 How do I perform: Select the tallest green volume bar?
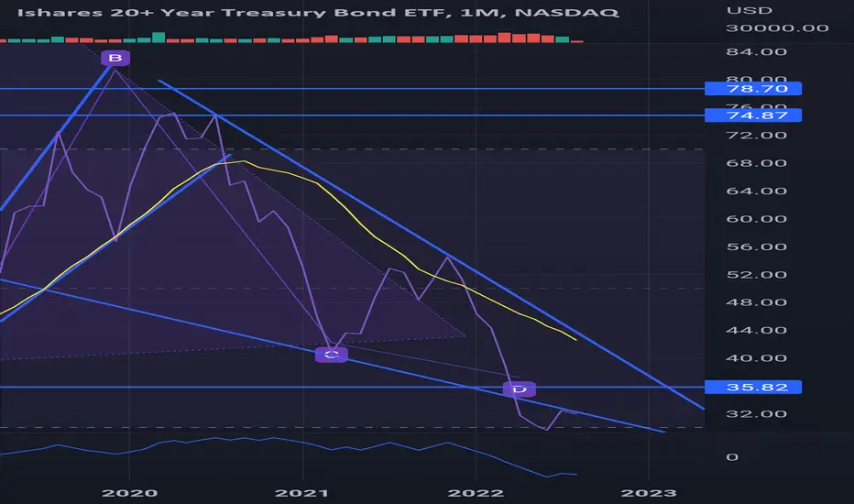coord(159,37)
